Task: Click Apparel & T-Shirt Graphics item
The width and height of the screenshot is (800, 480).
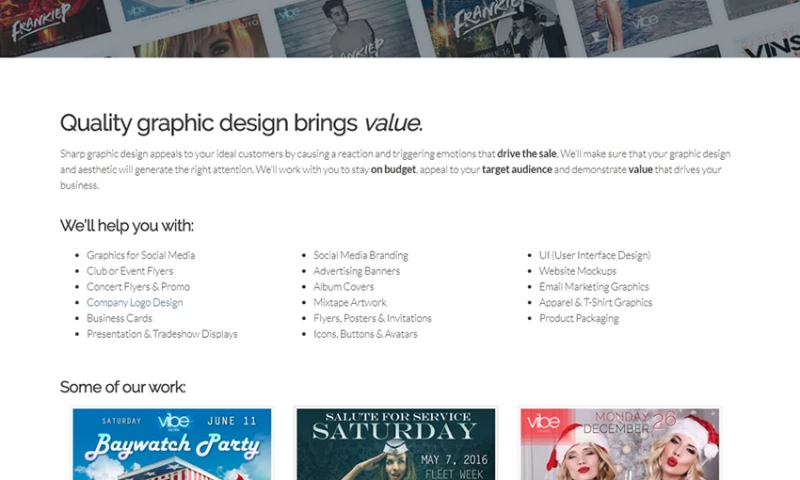Action: click(595, 302)
